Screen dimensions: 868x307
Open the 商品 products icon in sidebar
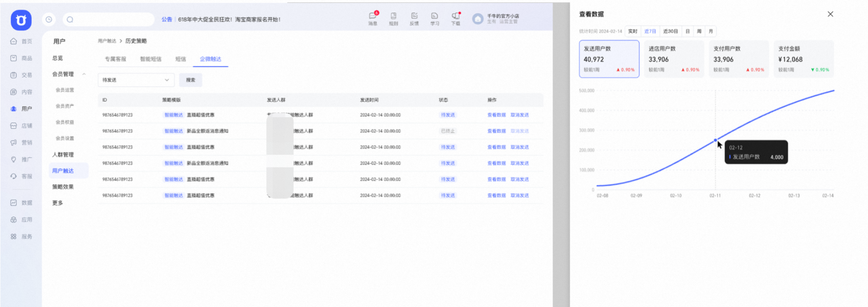pyautogui.click(x=14, y=58)
